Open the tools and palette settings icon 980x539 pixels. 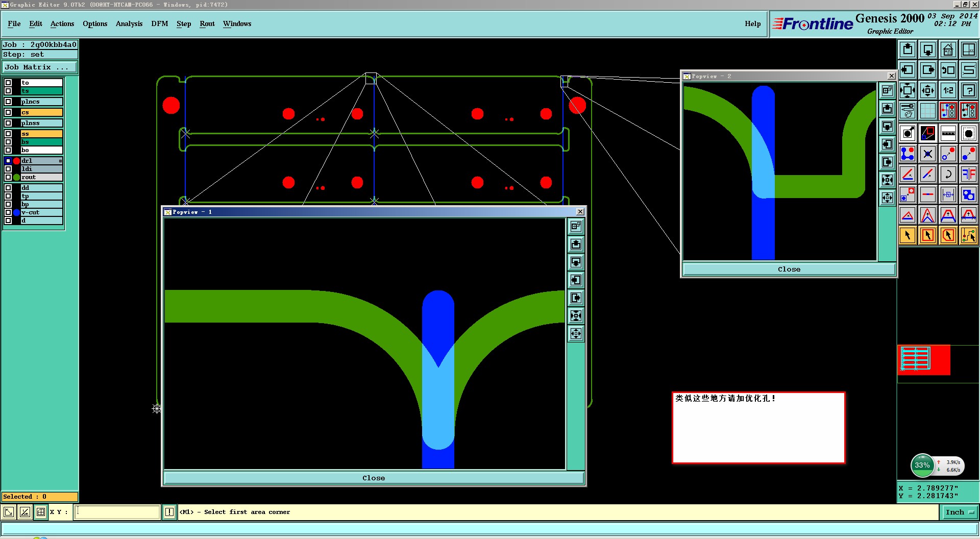pos(908,111)
